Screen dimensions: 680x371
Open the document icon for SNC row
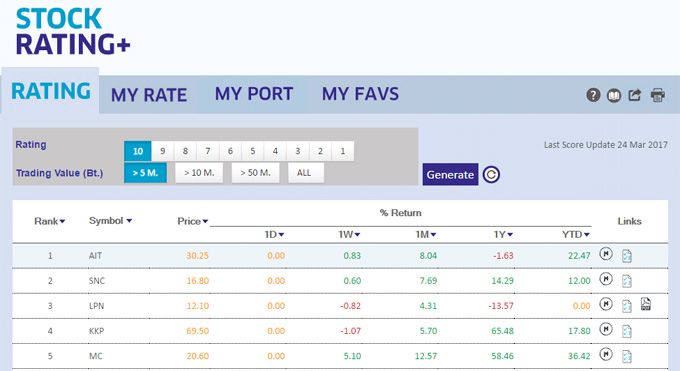click(x=627, y=281)
